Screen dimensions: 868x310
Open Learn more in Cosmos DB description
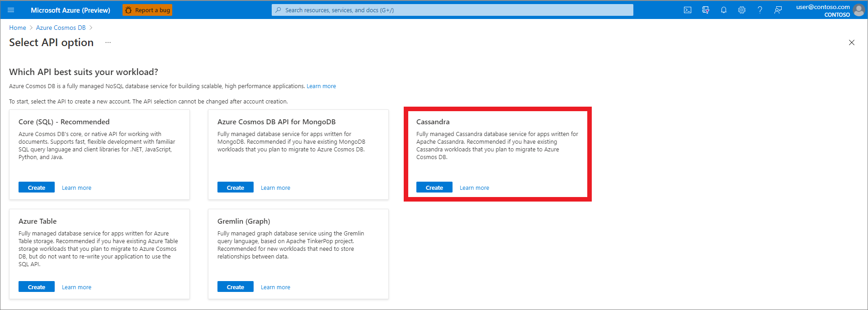click(321, 86)
